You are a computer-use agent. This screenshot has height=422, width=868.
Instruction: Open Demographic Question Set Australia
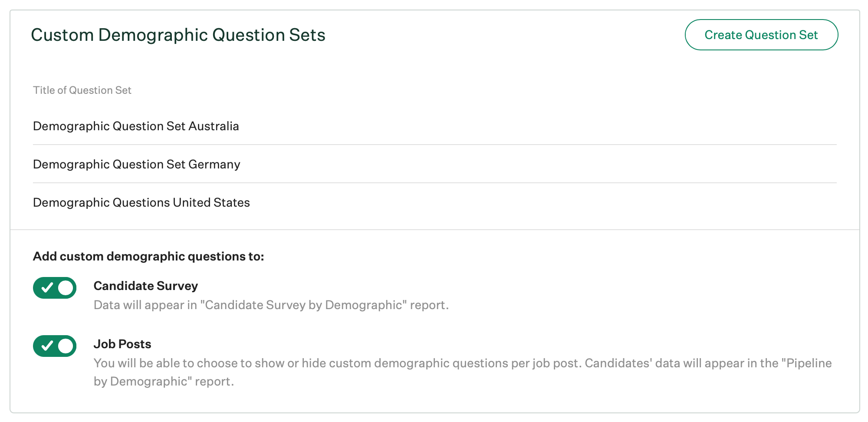click(136, 126)
